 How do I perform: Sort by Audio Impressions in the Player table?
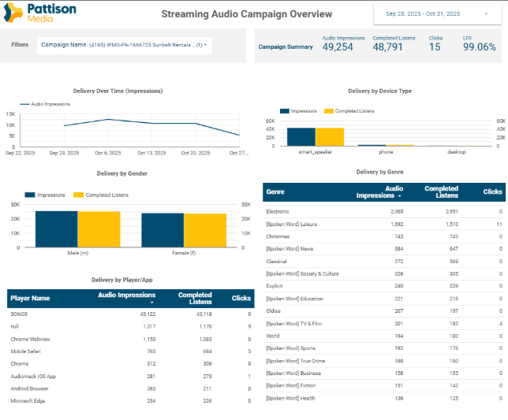click(x=127, y=298)
